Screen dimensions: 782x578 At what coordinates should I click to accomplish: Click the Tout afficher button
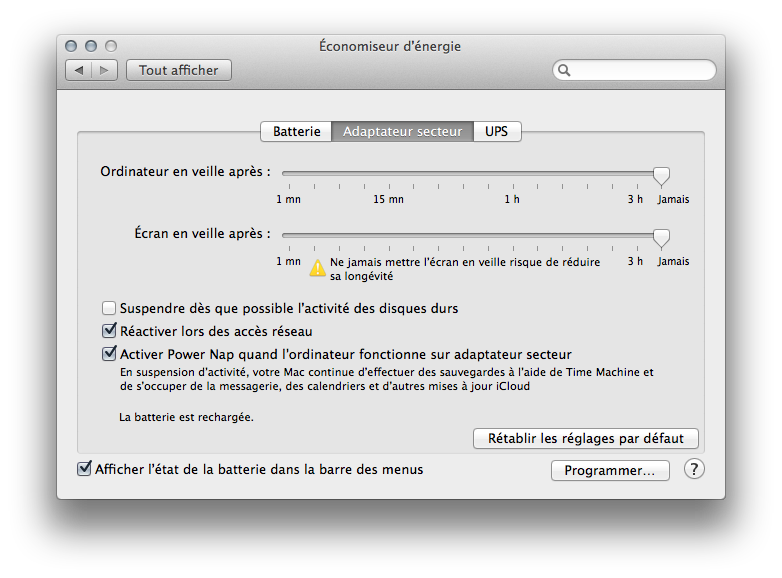(179, 70)
